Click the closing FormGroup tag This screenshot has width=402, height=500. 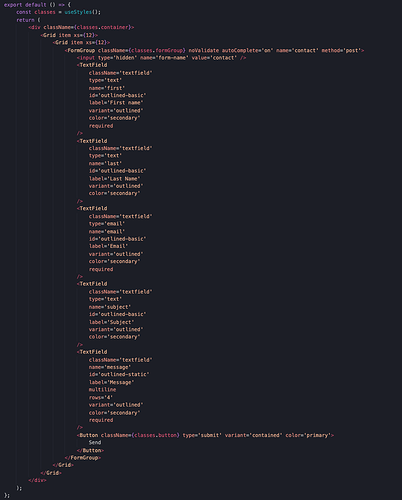click(x=83, y=458)
